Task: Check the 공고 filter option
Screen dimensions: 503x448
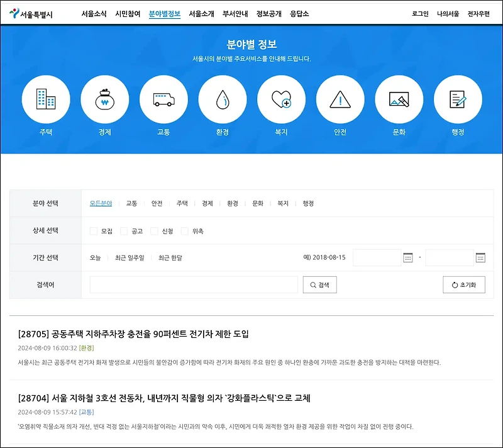Action: 123,231
